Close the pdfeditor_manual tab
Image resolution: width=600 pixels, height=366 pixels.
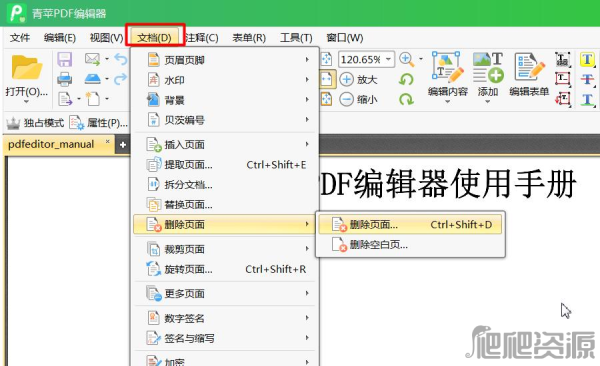pos(108,141)
